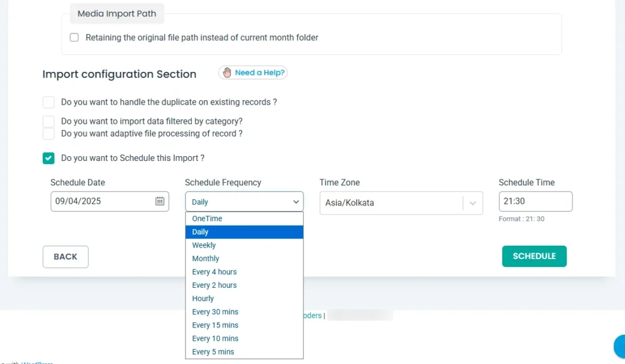The image size is (625, 364).
Task: Choose Hourly schedule frequency
Action: 203,299
